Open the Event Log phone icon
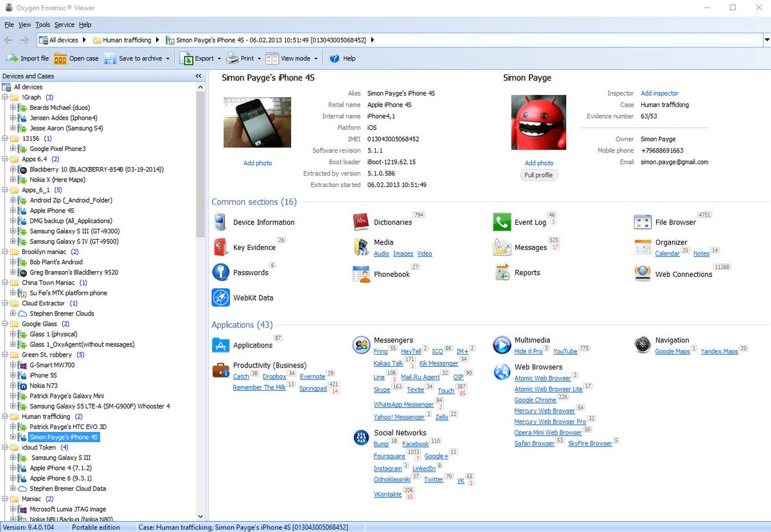771x532 pixels. [x=502, y=222]
